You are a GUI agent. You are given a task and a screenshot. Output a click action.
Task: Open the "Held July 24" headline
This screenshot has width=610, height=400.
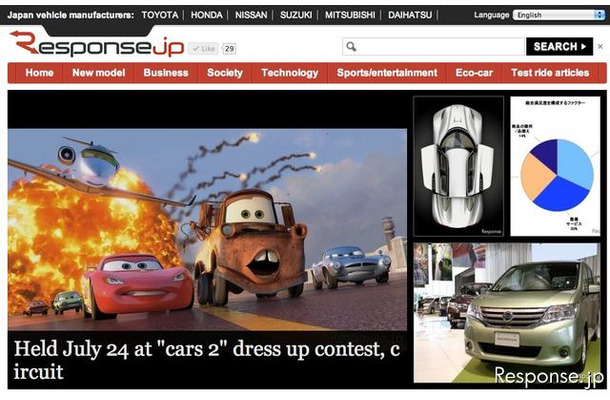coord(207,360)
